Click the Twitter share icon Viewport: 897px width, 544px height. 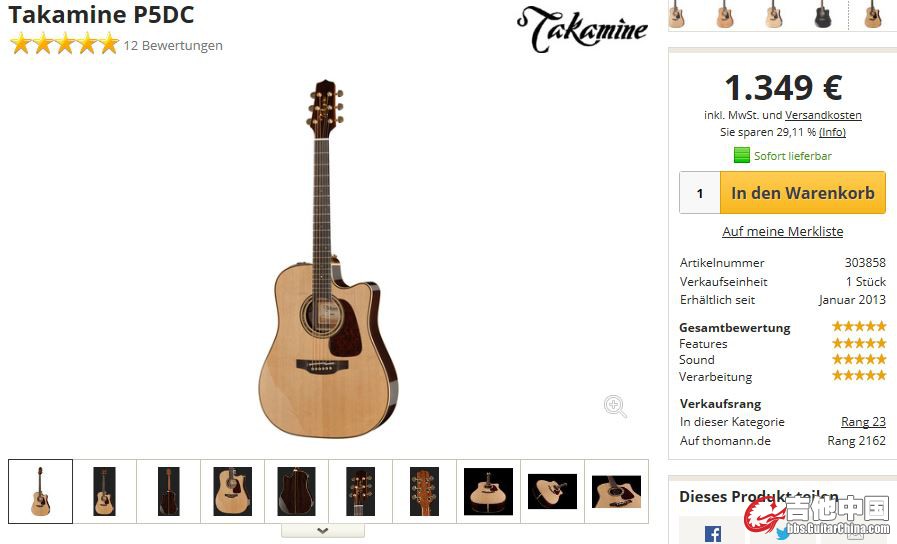click(784, 534)
